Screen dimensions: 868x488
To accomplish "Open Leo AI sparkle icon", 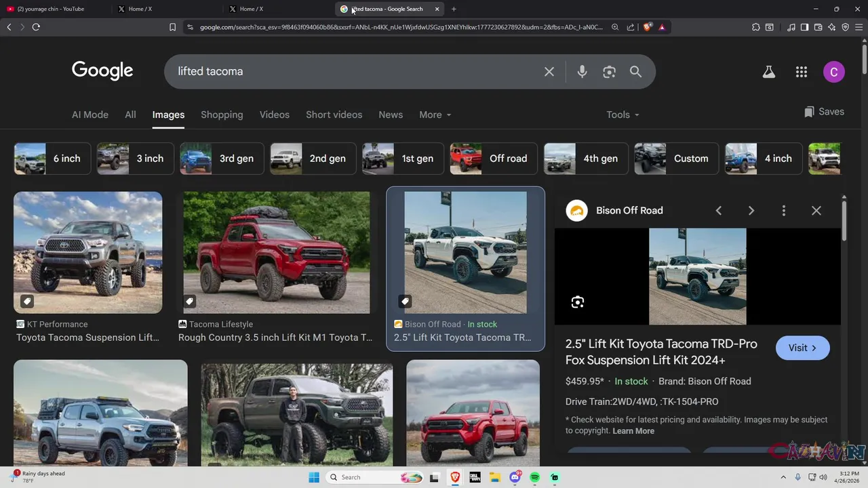I will (832, 27).
